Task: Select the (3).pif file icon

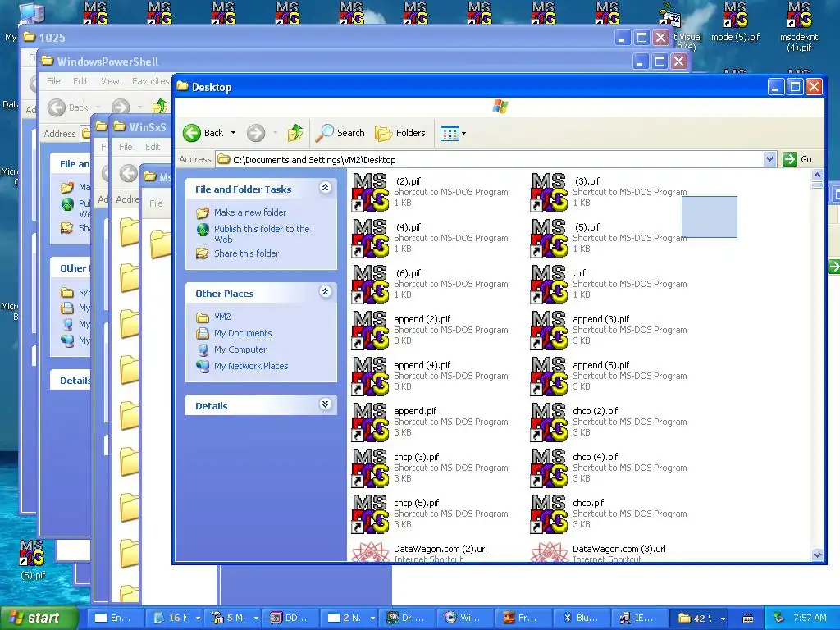Action: 549,192
